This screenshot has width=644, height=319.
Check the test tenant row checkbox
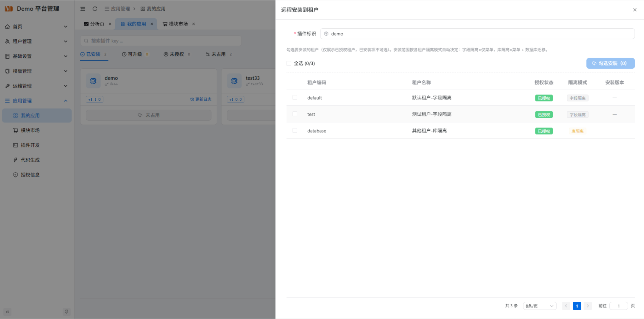tap(295, 114)
